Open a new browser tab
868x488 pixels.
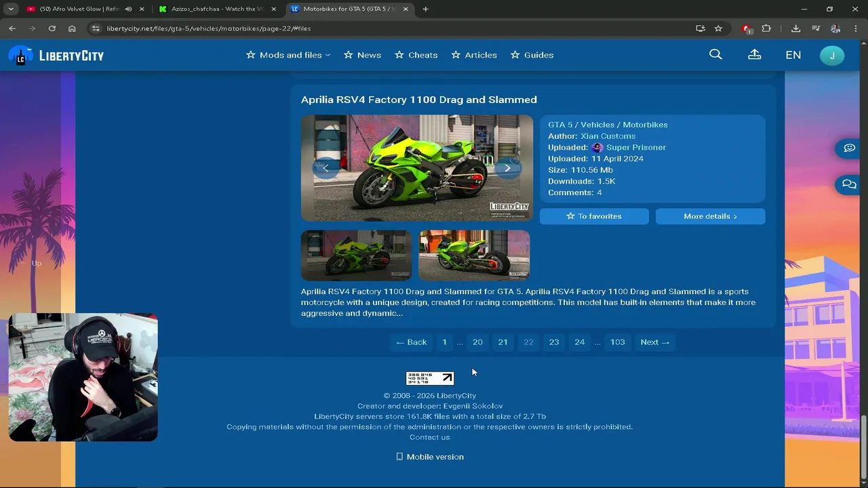(x=425, y=9)
